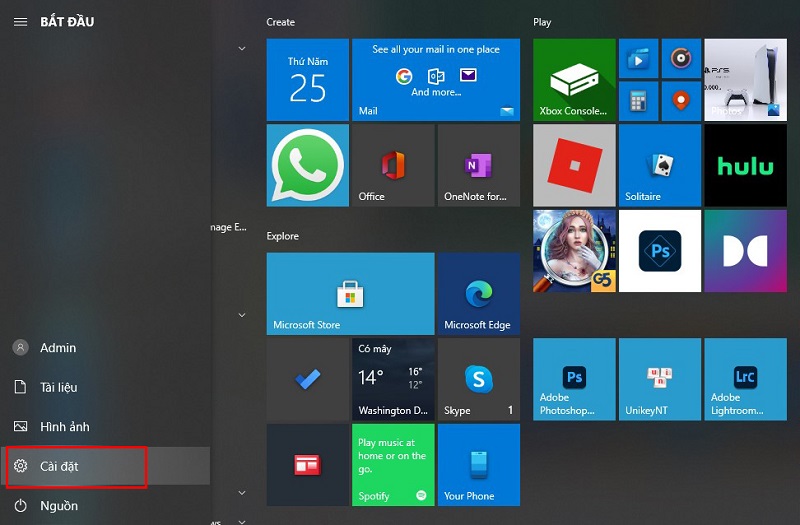Open the UnikeyNT tile
The image size is (800, 525).
tap(660, 379)
